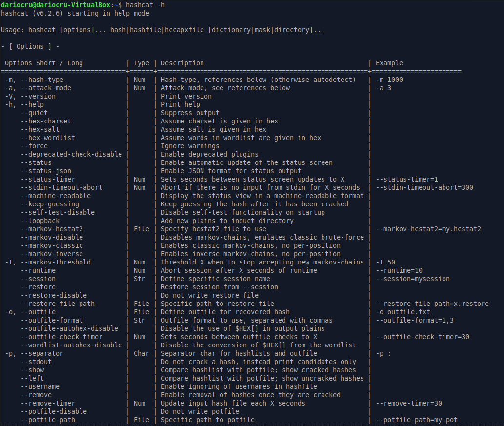Click 'Do not write potfile' description

[x=200, y=412]
